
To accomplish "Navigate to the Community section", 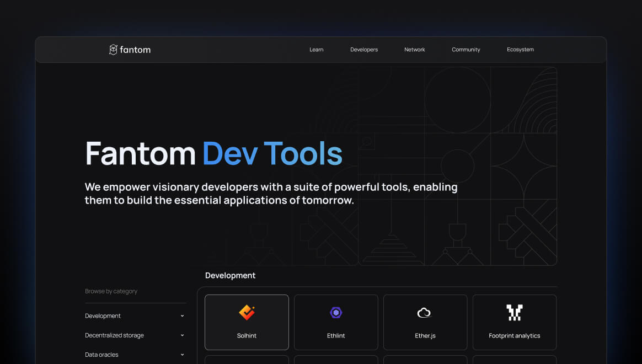I will (466, 49).
